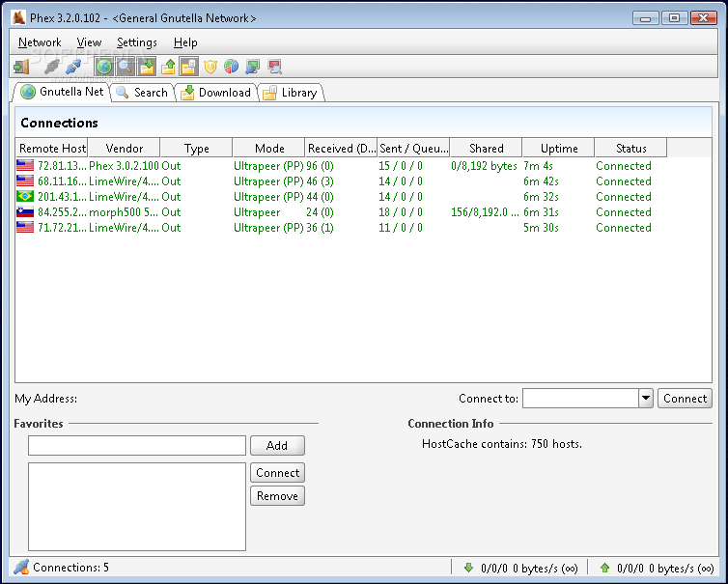The width and height of the screenshot is (728, 584).
Task: Click the Exit door toolbar icon
Action: pyautogui.click(x=21, y=67)
